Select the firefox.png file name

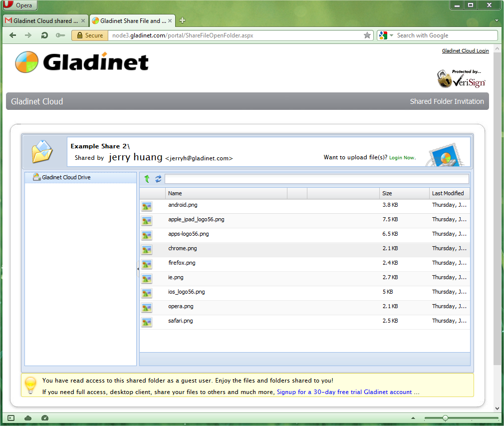pyautogui.click(x=182, y=263)
